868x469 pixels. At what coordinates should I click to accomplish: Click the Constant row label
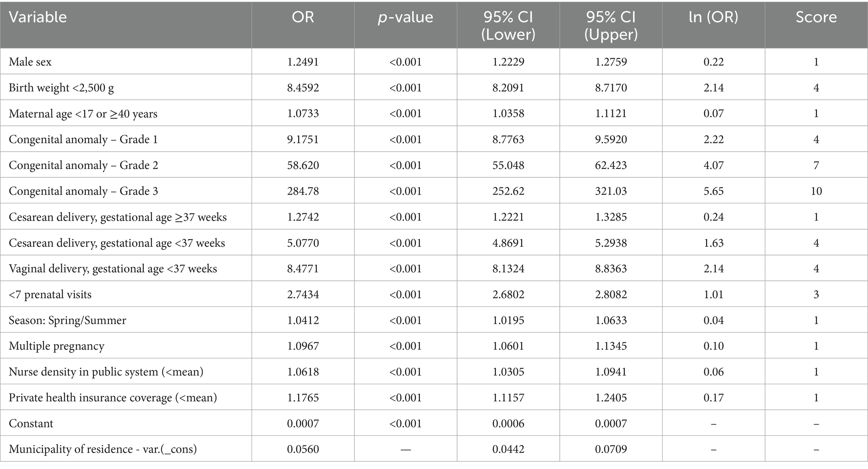(x=31, y=424)
